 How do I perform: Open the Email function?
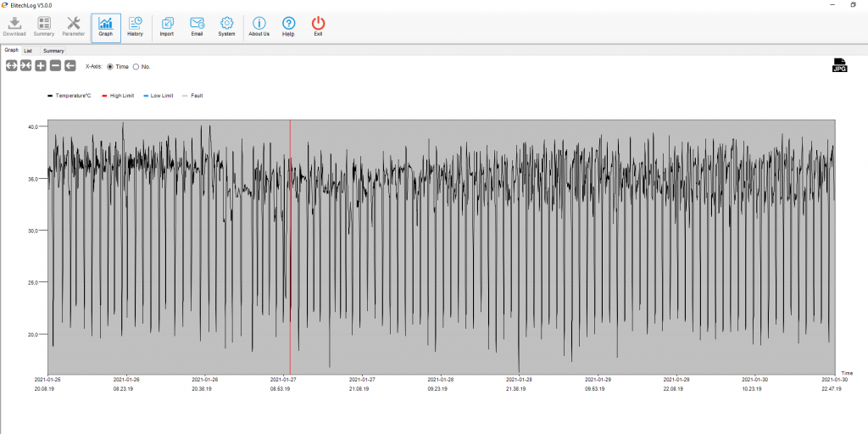coord(197,26)
